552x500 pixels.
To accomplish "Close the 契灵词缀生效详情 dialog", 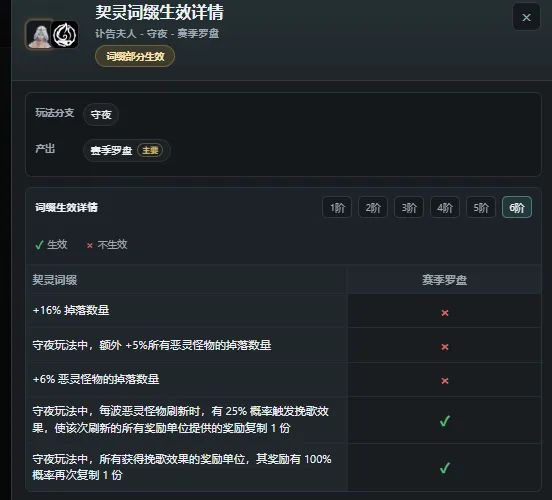I will pos(526,17).
